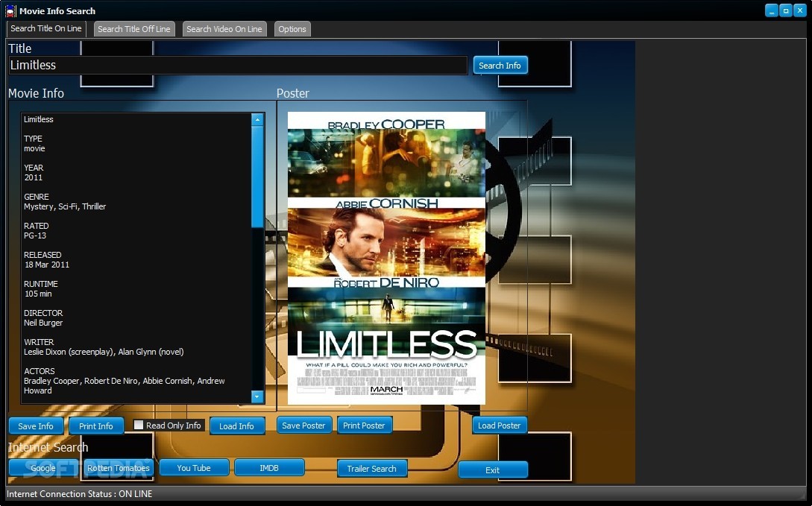The image size is (812, 506).
Task: Click the Save Info button
Action: coord(36,426)
